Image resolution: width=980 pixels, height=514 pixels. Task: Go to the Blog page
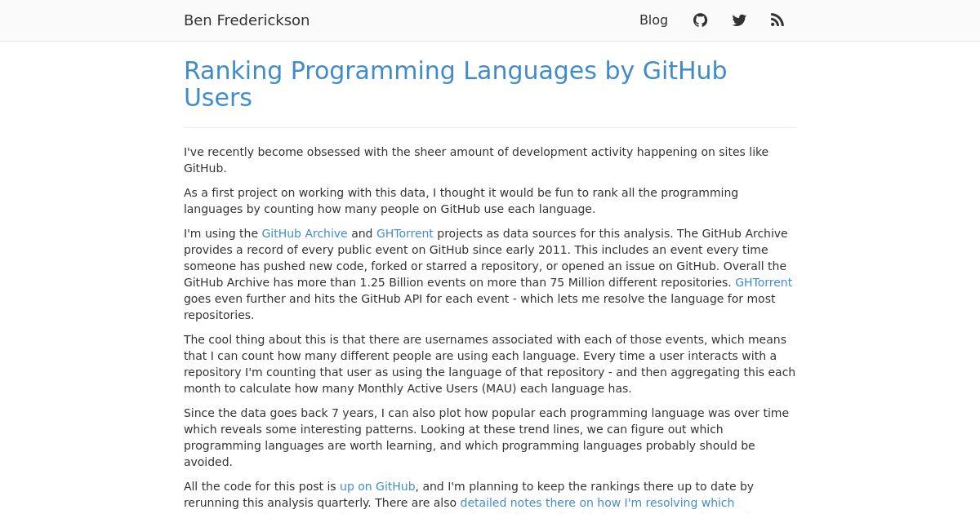[x=653, y=20]
